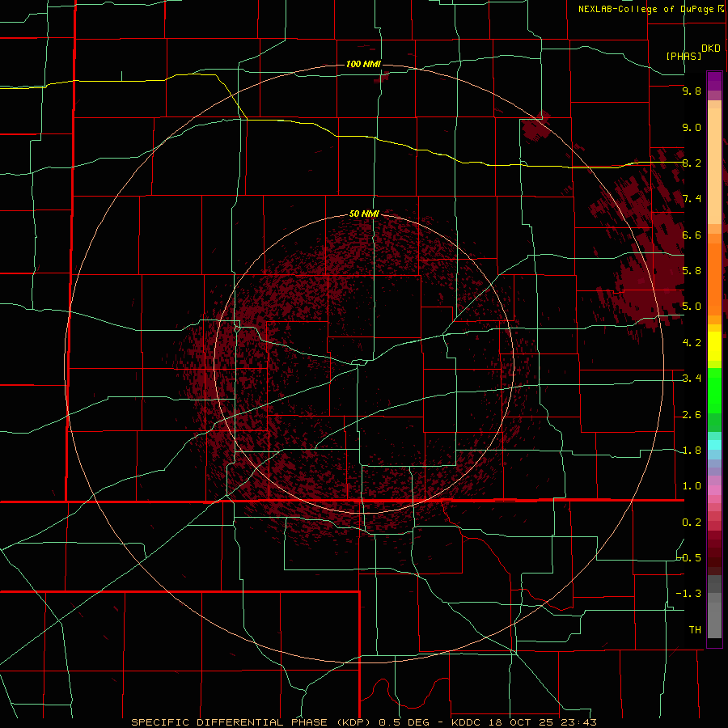The width and height of the screenshot is (728, 728).
Task: Click the 50 NMI range ring label
Action: [364, 214]
